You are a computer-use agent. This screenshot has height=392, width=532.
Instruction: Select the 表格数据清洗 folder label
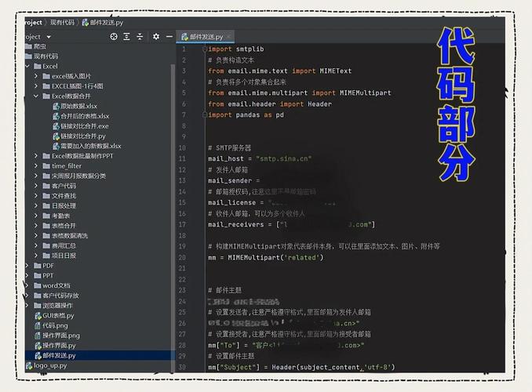tap(70, 236)
